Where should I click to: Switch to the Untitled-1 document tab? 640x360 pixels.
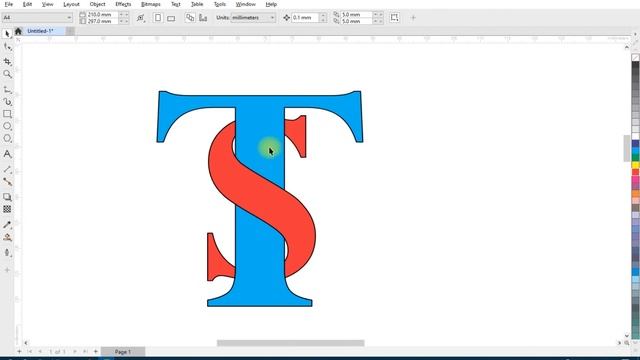(x=40, y=31)
